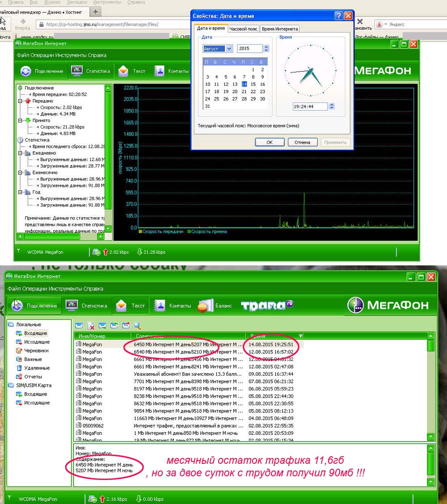Increase the year 2015 with spinner
Viewport: 447px width, 504px height.
[x=266, y=46]
